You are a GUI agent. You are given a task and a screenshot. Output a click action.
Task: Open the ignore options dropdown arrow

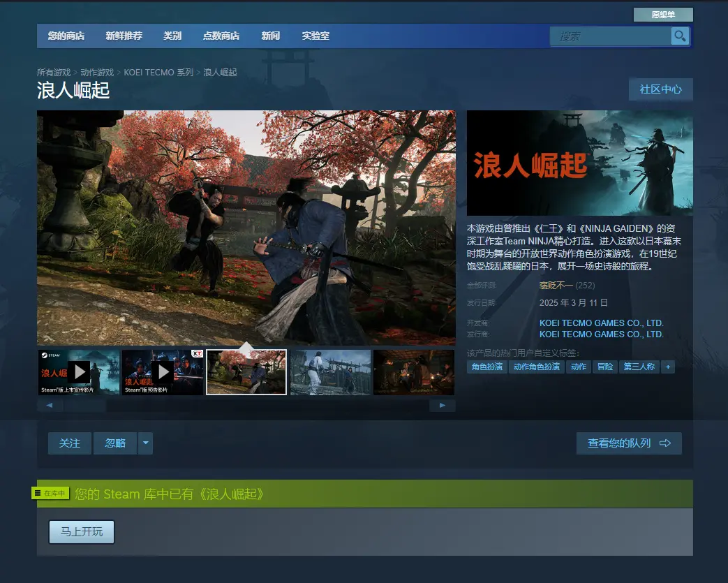pos(145,443)
